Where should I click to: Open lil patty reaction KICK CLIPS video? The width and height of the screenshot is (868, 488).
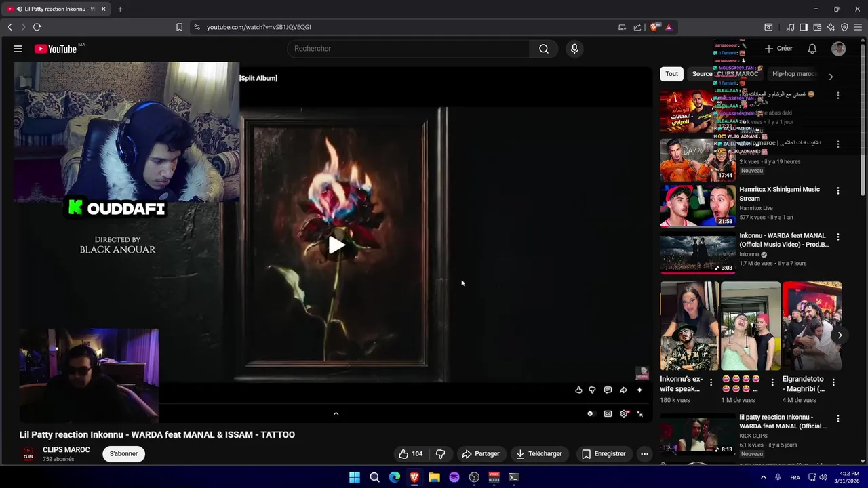783,422
